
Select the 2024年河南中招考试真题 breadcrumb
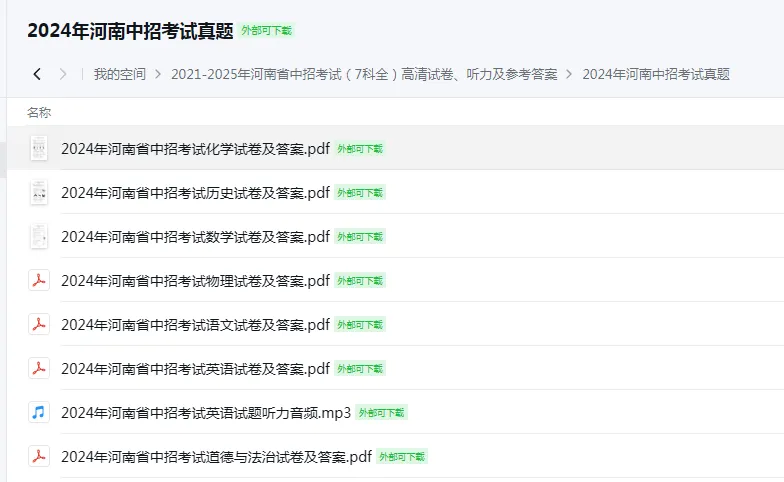(656, 74)
